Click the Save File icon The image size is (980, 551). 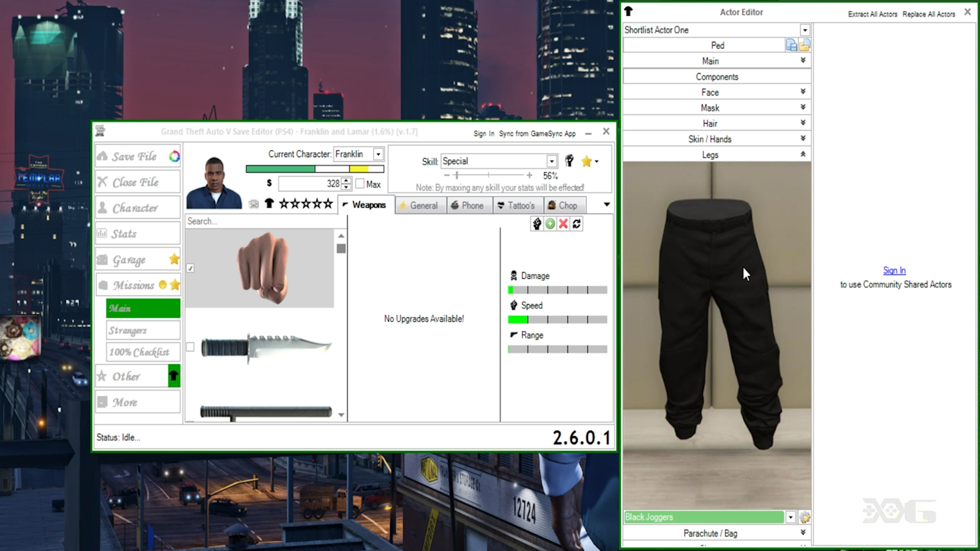102,156
